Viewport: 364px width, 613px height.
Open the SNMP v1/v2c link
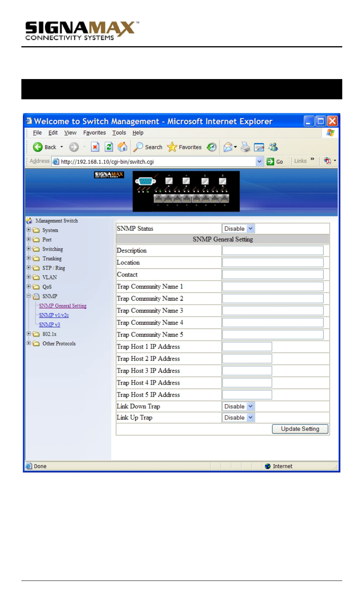click(x=54, y=315)
